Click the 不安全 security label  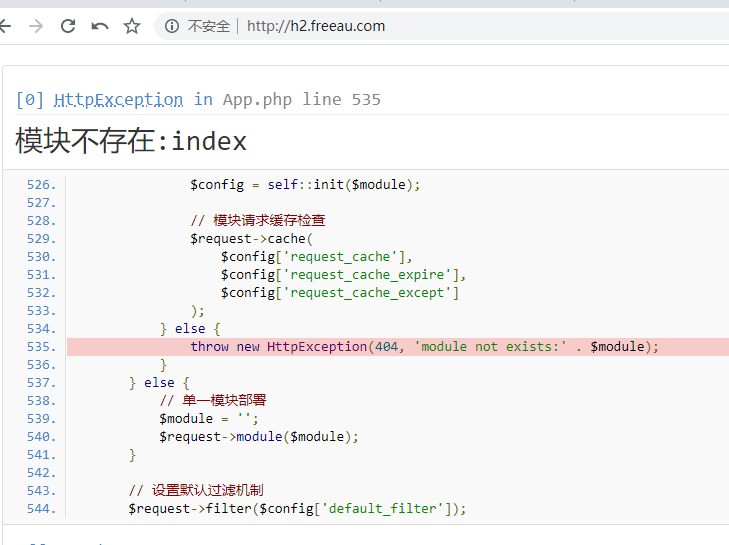tap(209, 26)
